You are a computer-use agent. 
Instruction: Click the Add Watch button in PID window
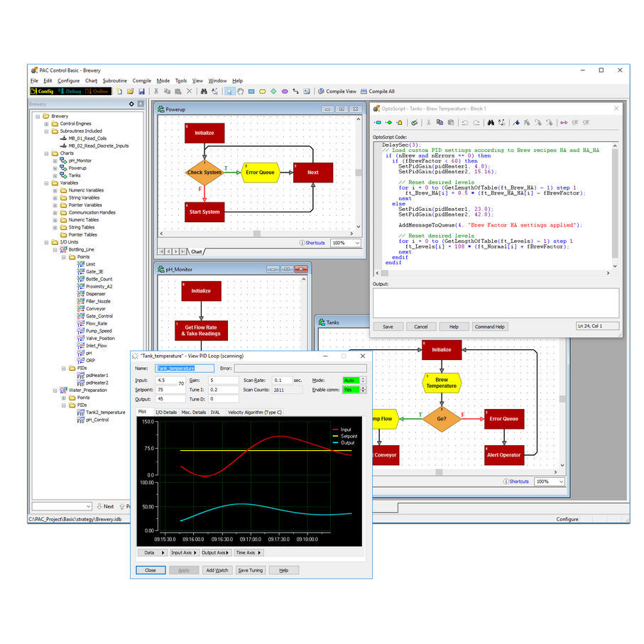click(x=218, y=570)
